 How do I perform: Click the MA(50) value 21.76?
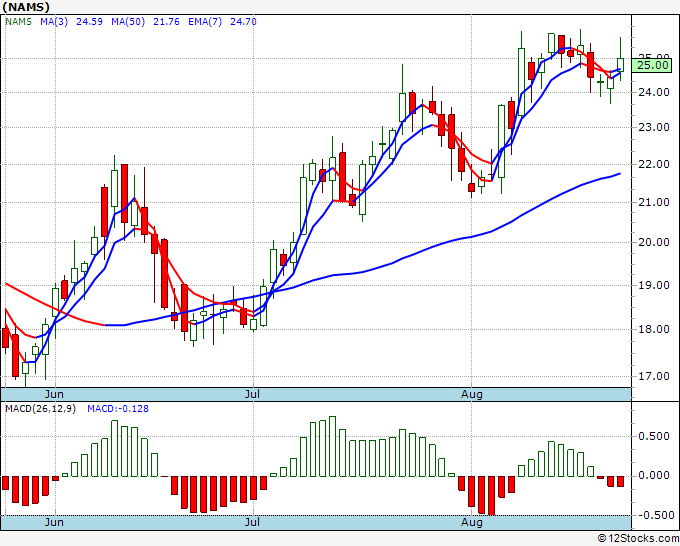(166, 22)
